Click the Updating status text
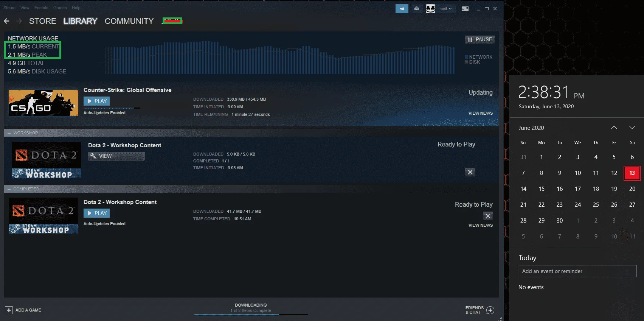644x321 pixels. point(481,92)
